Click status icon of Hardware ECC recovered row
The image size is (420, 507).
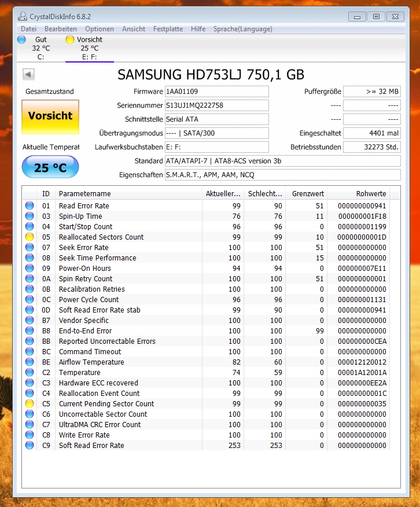[30, 383]
